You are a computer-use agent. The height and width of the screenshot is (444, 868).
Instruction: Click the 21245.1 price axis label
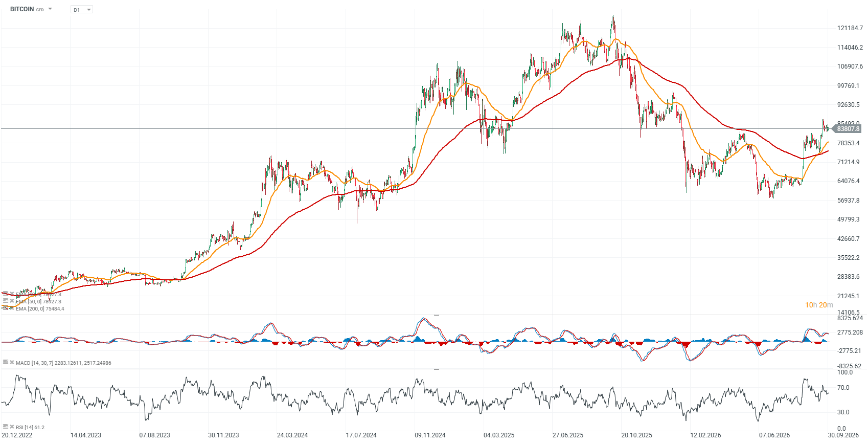pyautogui.click(x=849, y=296)
